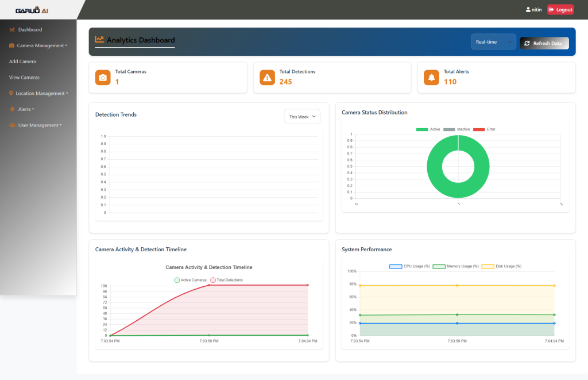Viewport: 588px width, 380px height.
Task: Log out using the red Logout button
Action: (x=560, y=10)
